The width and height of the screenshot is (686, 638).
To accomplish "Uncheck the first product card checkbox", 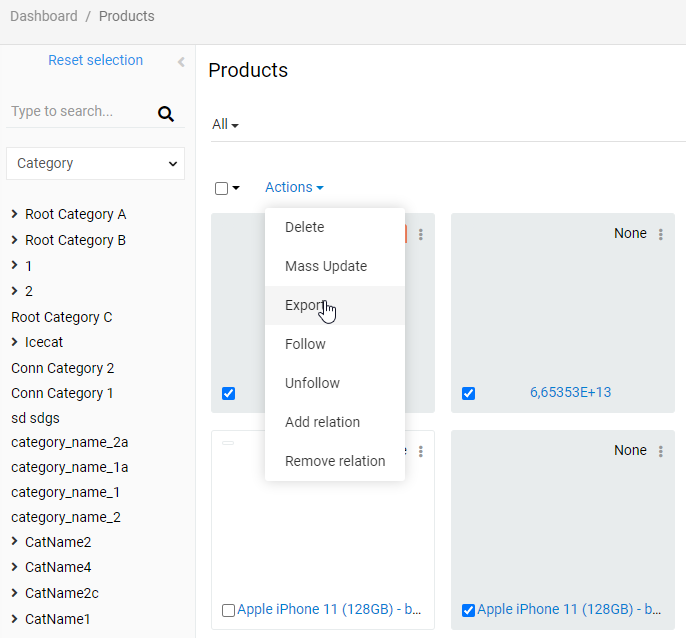I will pos(228,393).
